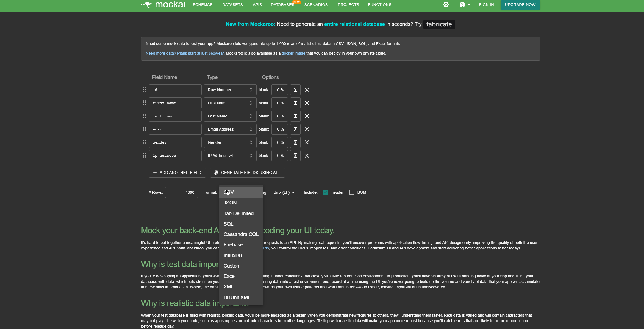The image size is (644, 329).
Task: Open the Unix (LF) line ending dropdown
Action: pos(284,192)
